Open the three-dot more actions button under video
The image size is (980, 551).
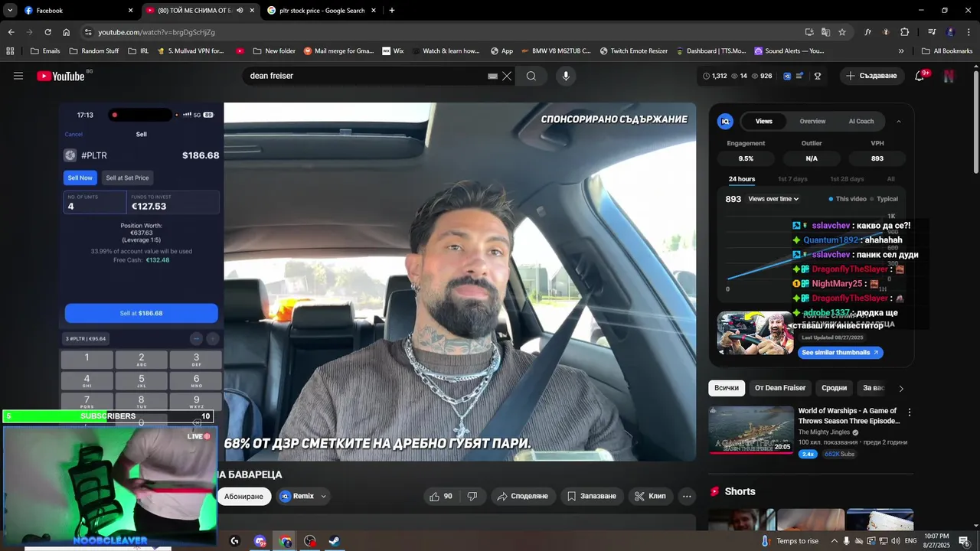point(687,496)
